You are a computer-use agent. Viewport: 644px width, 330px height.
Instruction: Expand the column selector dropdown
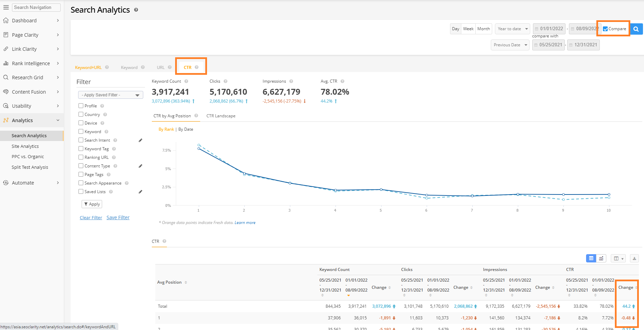pos(618,258)
